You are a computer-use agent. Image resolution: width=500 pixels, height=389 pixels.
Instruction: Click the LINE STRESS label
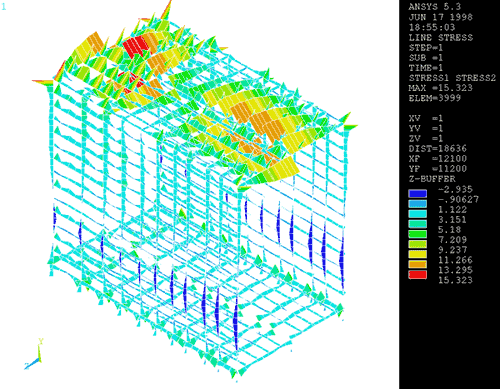point(441,37)
